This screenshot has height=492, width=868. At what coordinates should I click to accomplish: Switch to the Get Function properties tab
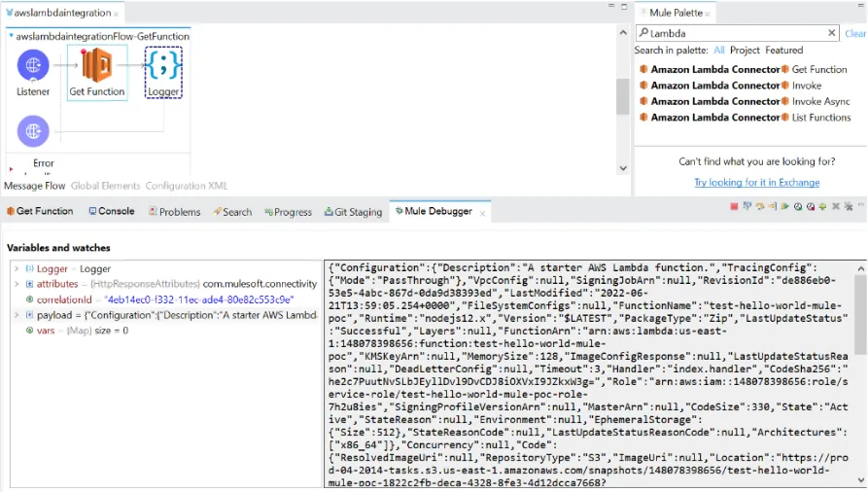click(40, 211)
